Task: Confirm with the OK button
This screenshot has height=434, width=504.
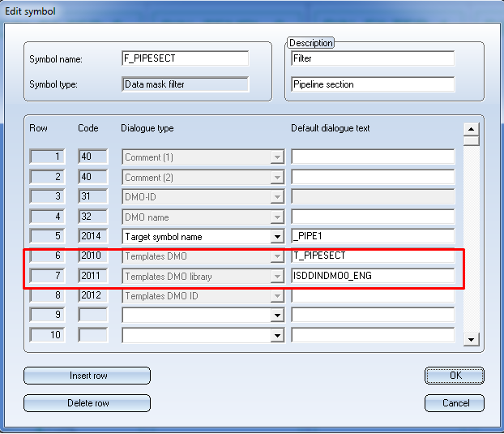Action: click(455, 376)
